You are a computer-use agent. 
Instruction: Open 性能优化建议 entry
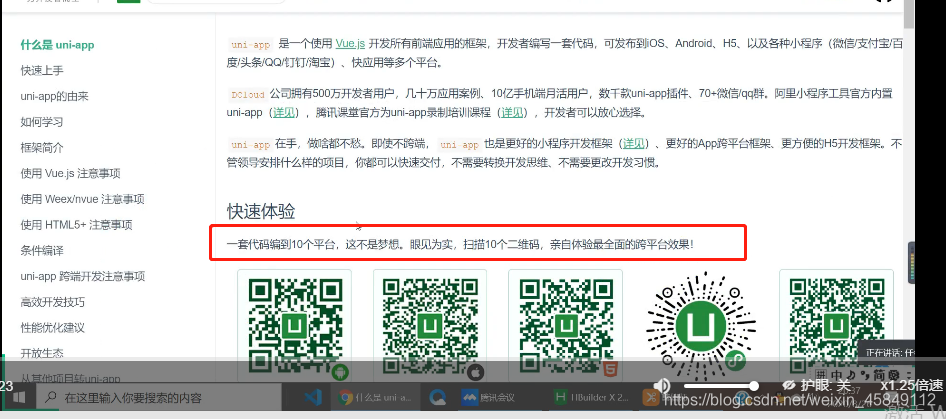pos(52,328)
